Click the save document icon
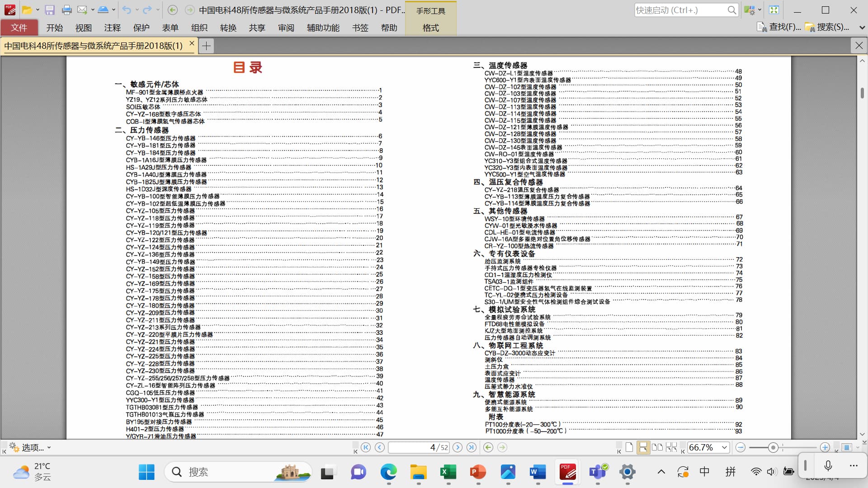 coord(50,10)
